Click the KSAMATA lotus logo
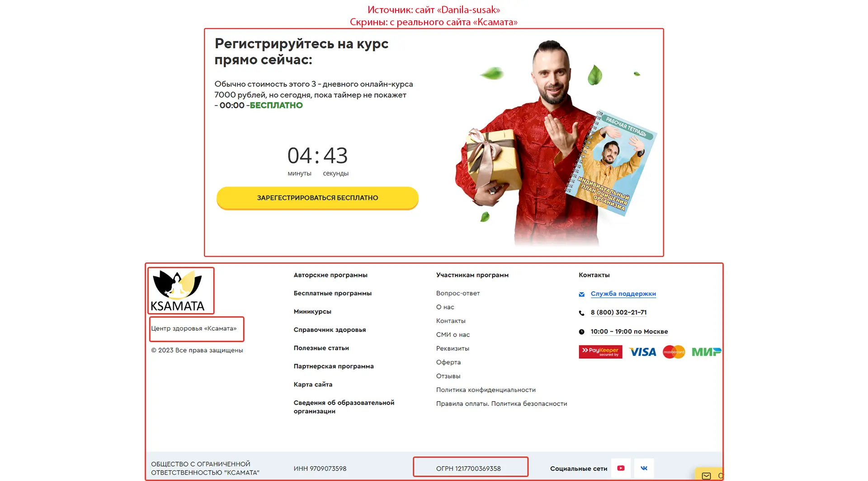 point(178,290)
